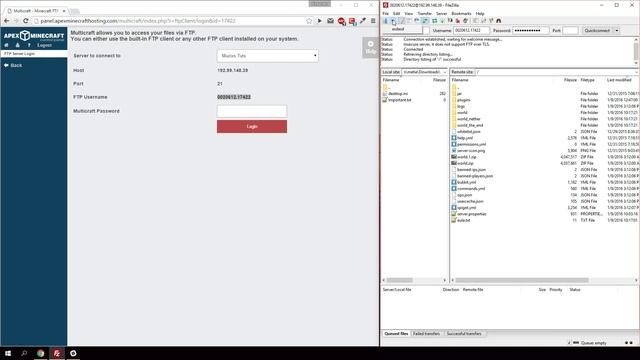Screen dimensions: 640x360
Task: Toggle local directory tree display
Action: 409,20
